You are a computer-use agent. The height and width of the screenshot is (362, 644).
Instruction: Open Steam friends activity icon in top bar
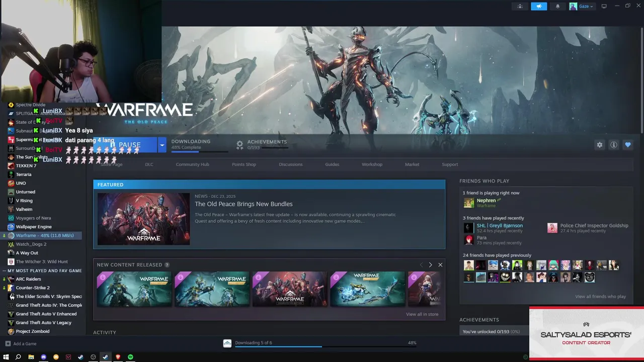tap(520, 6)
